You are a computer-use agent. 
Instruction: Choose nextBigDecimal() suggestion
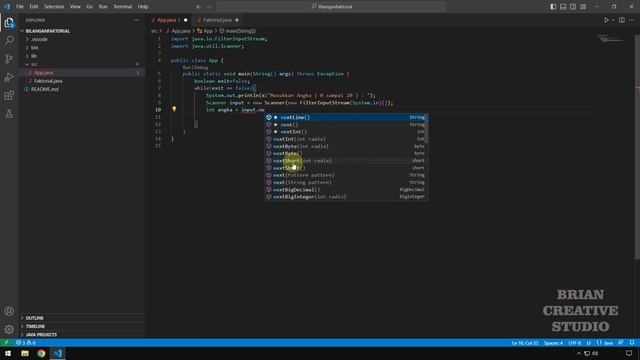(x=345, y=190)
